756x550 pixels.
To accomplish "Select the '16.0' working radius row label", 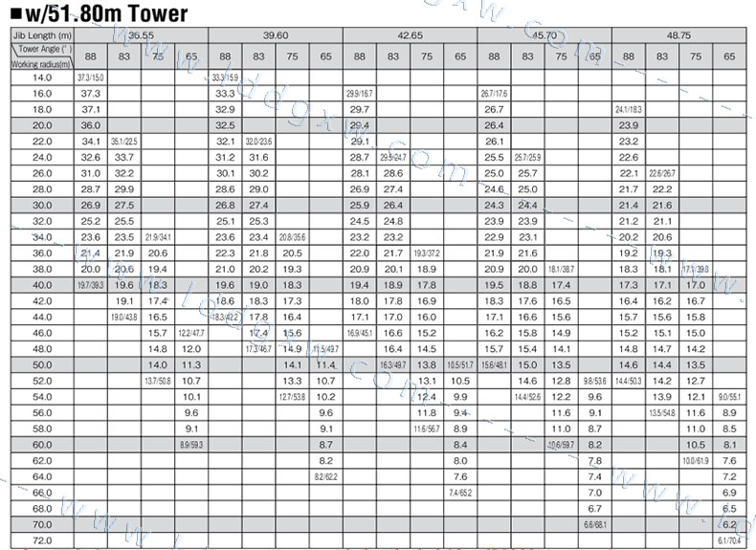I will tap(42, 94).
